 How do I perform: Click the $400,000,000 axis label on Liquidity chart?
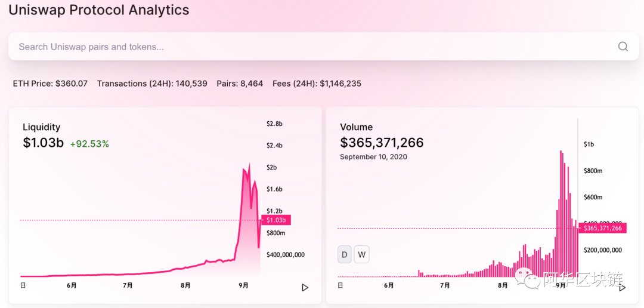pyautogui.click(x=286, y=254)
